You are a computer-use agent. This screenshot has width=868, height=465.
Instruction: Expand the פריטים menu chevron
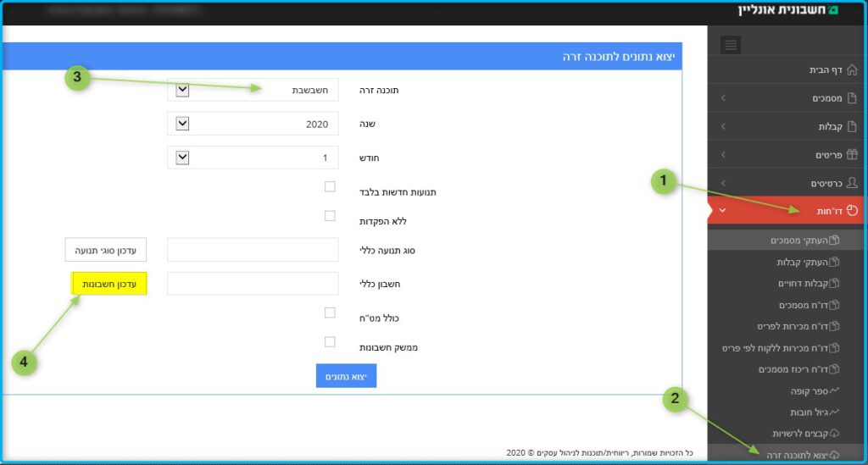pyautogui.click(x=723, y=154)
